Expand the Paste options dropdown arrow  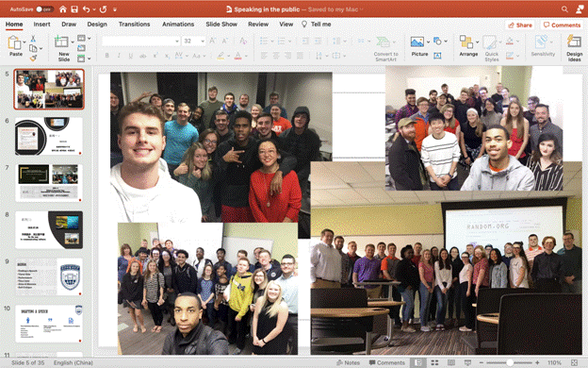tap(24, 42)
